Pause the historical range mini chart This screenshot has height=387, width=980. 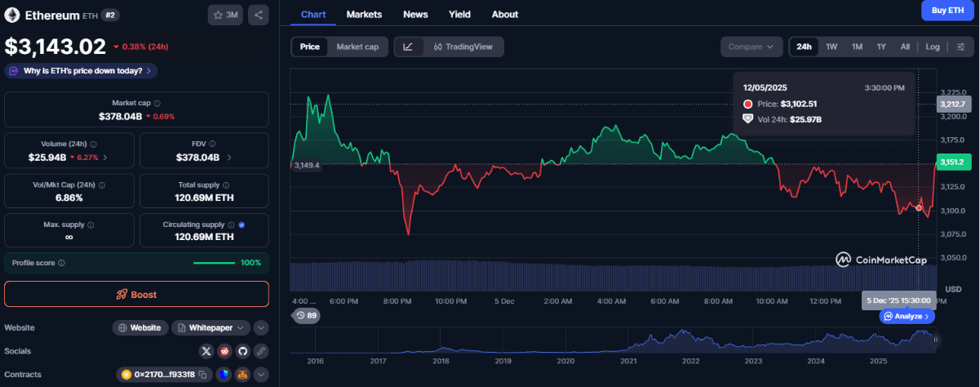(936, 340)
